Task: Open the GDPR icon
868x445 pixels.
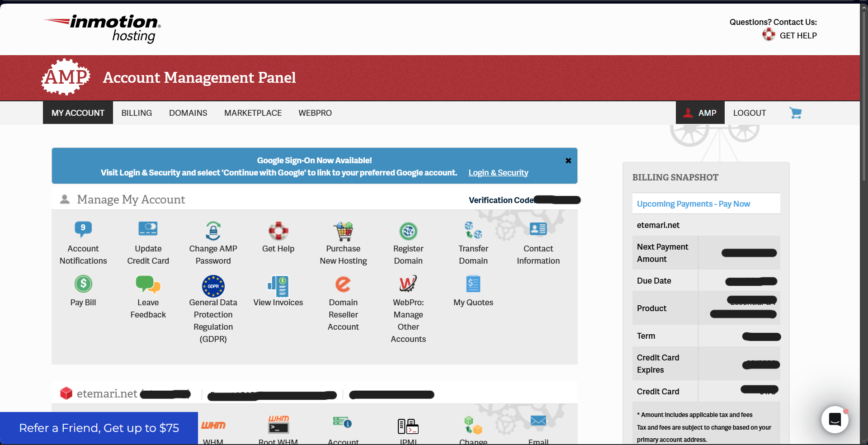Action: (213, 286)
